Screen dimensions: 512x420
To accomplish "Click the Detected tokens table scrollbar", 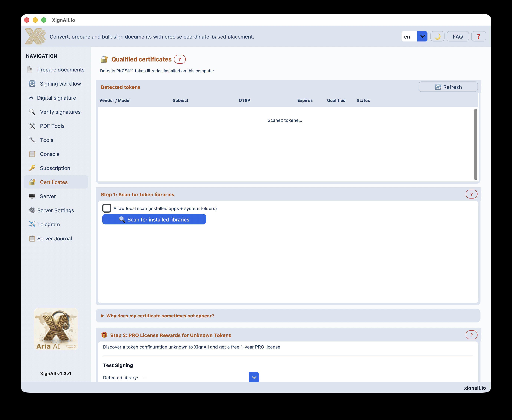I will coord(475,144).
